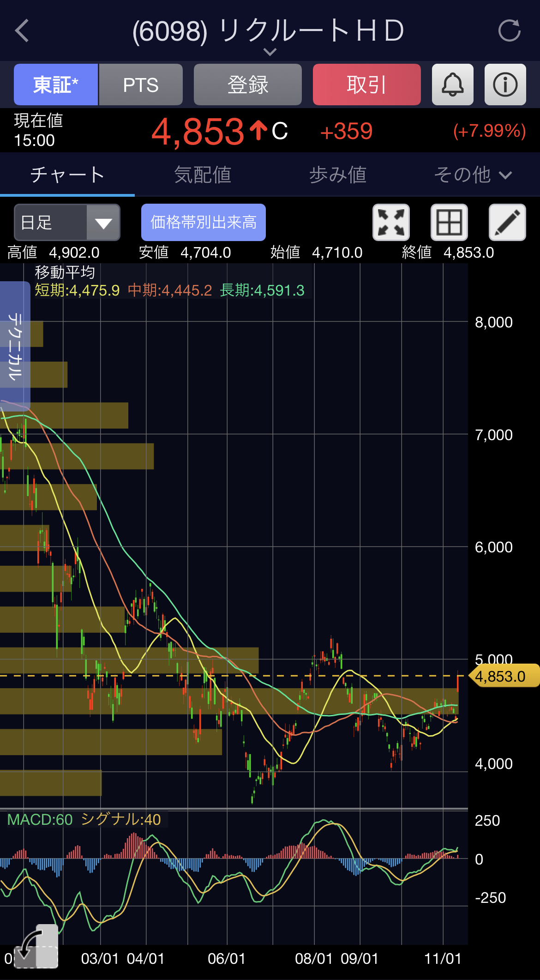The width and height of the screenshot is (540, 980).
Task: Tap the 4,853.0 current price marker
Action: (x=504, y=676)
